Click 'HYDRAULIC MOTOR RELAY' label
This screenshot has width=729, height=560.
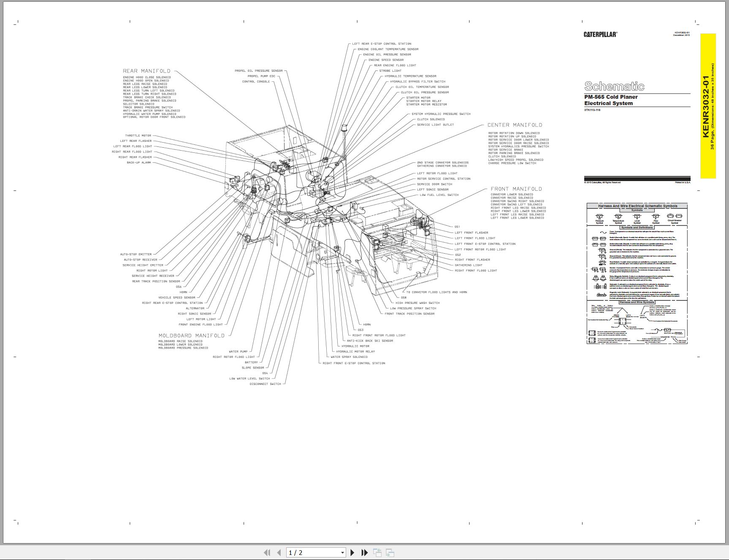(x=355, y=352)
